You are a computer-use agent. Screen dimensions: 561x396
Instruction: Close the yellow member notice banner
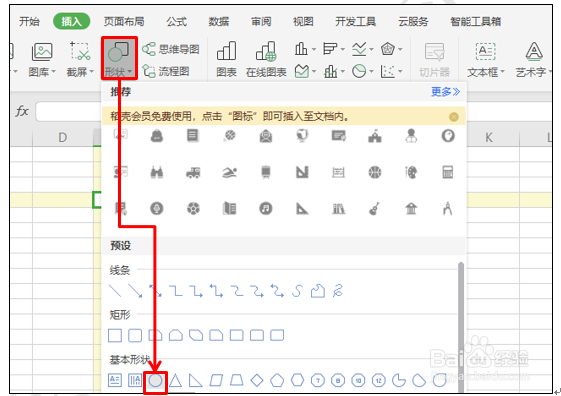click(454, 117)
